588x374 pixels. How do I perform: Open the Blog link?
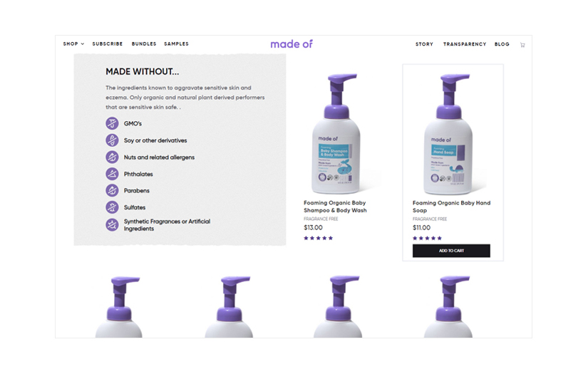(x=502, y=44)
